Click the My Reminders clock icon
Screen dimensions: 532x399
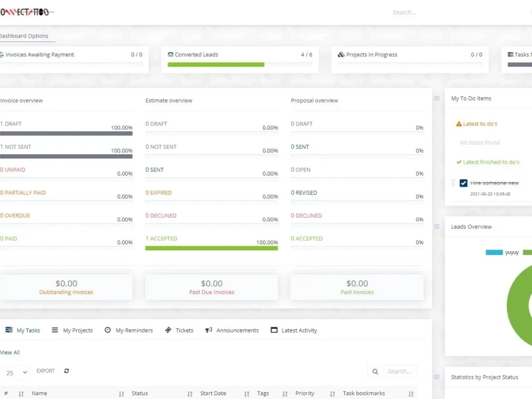[x=107, y=330]
